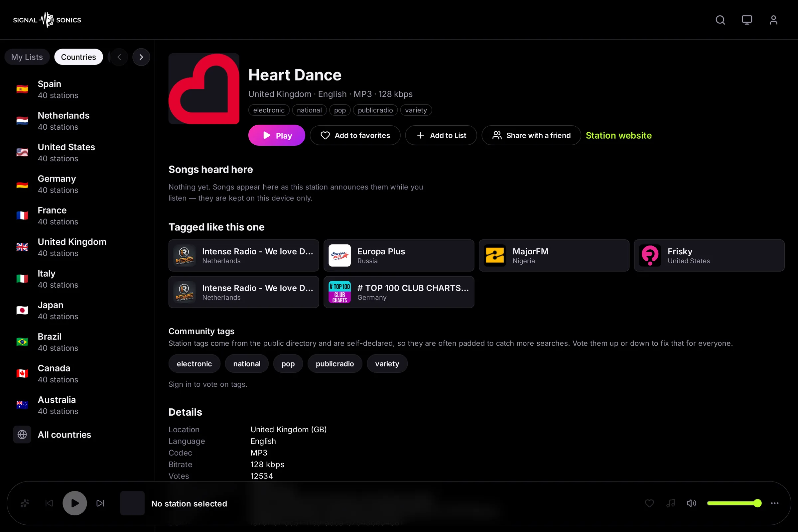Click the pop tag under station title

pyautogui.click(x=339, y=110)
